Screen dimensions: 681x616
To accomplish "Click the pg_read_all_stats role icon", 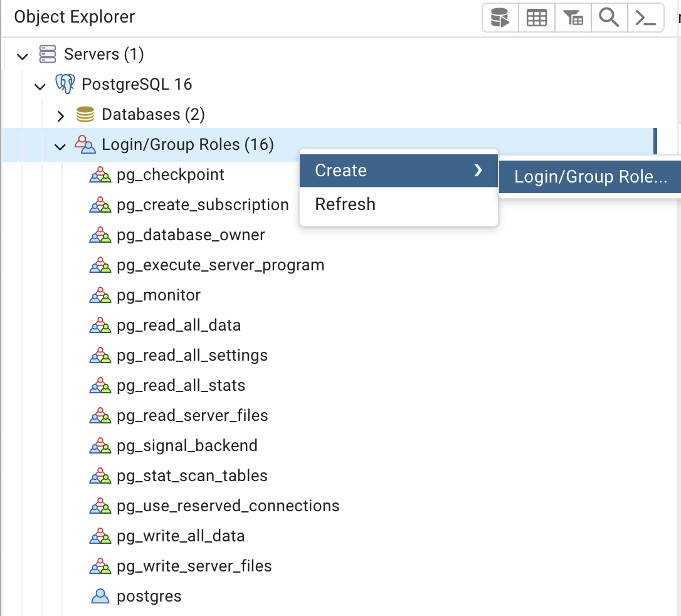I will (x=100, y=385).
